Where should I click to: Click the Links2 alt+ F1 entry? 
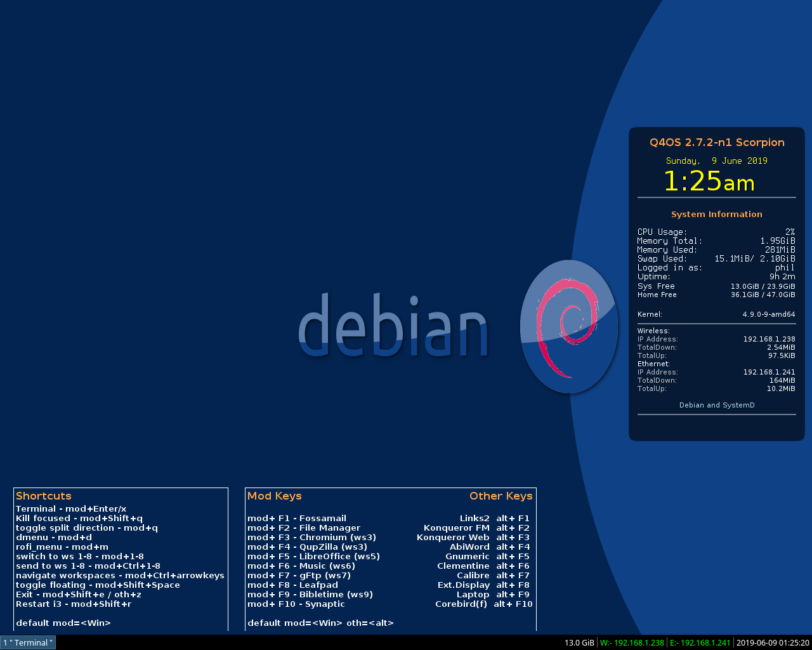click(x=495, y=519)
